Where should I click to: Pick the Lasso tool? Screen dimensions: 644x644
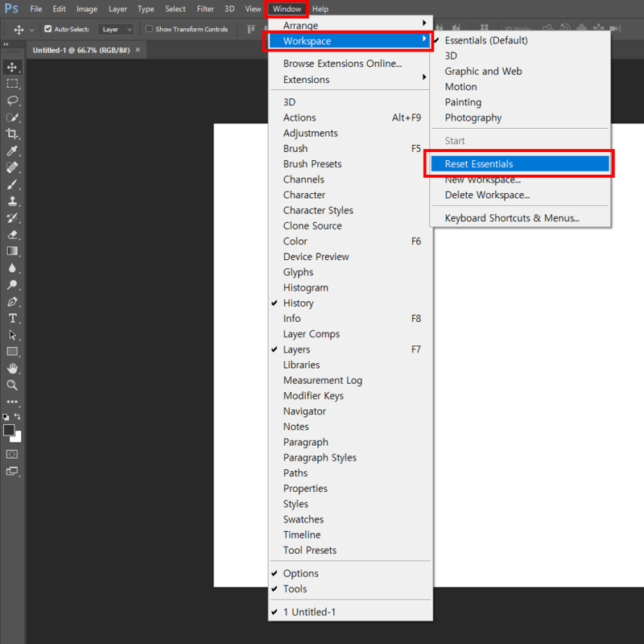[12, 101]
